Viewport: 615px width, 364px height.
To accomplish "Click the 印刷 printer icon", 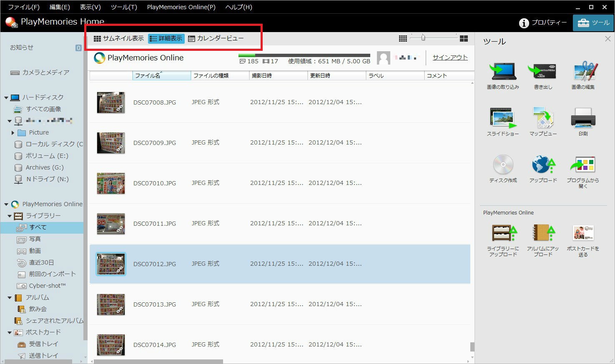I will point(583,118).
